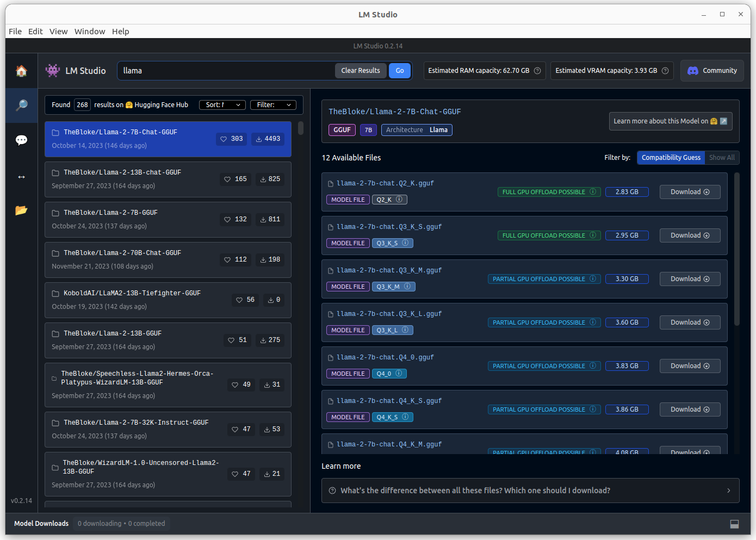The image size is (756, 540).
Task: Download the 3.30 GB Q3_K_M file
Action: (x=690, y=279)
